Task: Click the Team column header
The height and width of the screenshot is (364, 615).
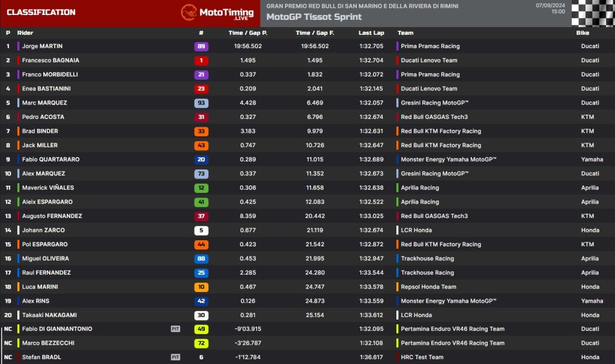Action: [405, 33]
